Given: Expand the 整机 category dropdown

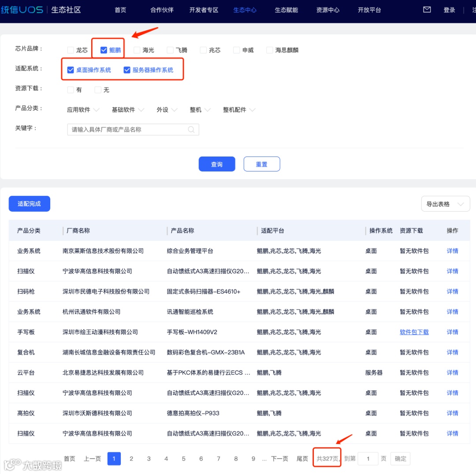Looking at the screenshot, I should coord(200,110).
